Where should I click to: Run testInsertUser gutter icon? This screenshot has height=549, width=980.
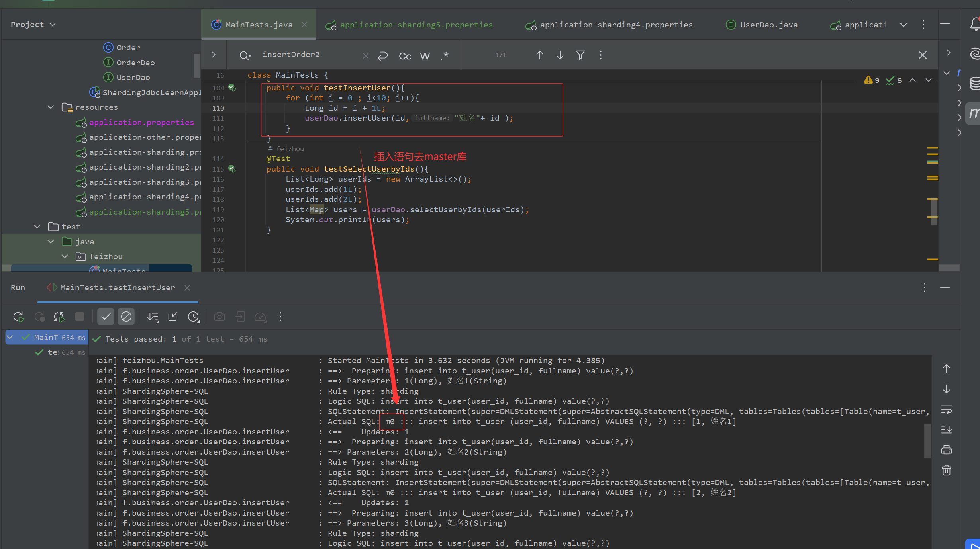pyautogui.click(x=232, y=88)
